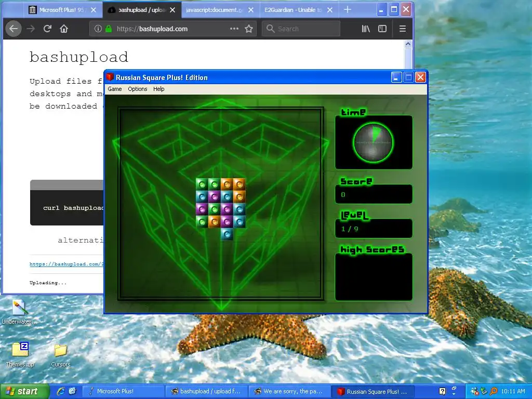The image size is (532, 399).
Task: Click the green arrow tray icon
Action: [x=484, y=391]
